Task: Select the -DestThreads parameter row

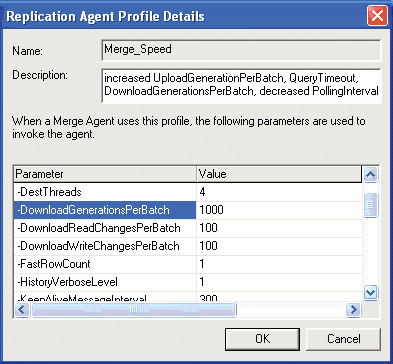Action: [x=188, y=192]
